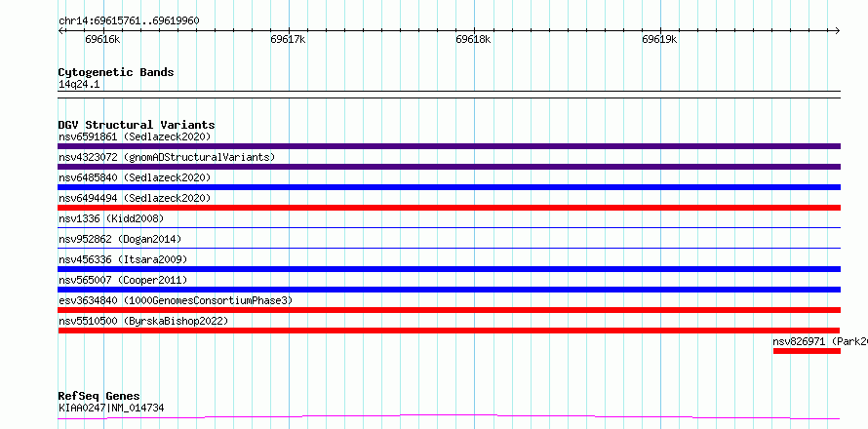Click the DGV Structural Variants track title
This screenshot has width=868, height=429.
tap(137, 125)
